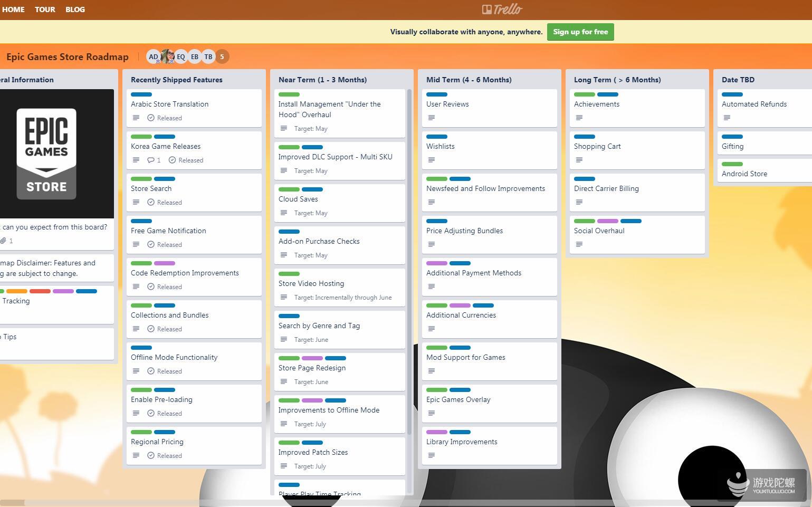Open the Android Store card
Screen dimensions: 812x507
765,170
